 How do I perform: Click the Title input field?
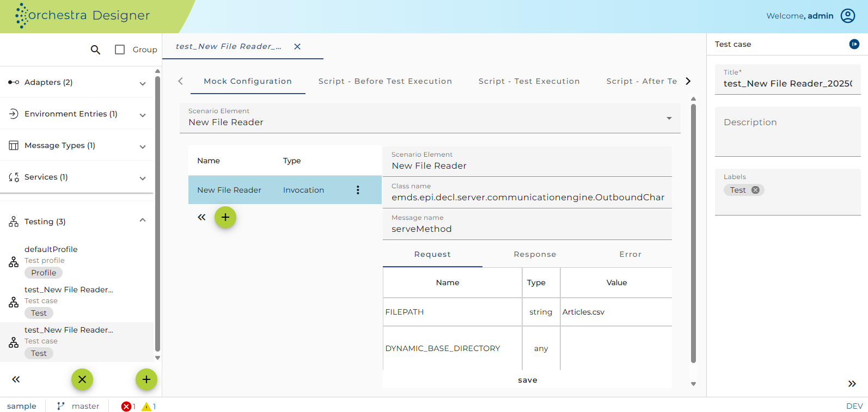coord(787,79)
